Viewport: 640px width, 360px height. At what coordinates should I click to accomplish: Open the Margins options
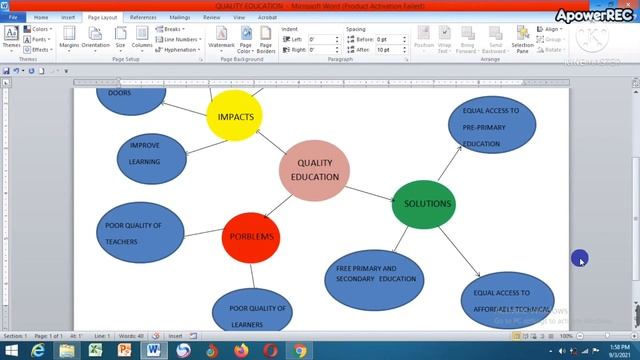tap(69, 38)
